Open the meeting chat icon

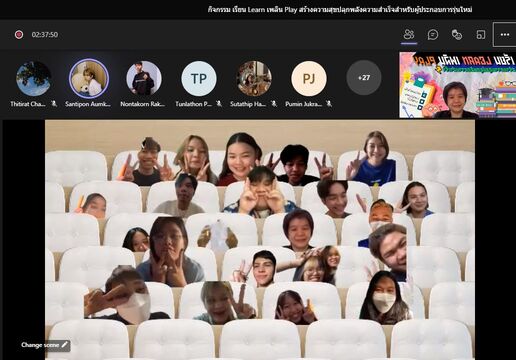(x=433, y=34)
